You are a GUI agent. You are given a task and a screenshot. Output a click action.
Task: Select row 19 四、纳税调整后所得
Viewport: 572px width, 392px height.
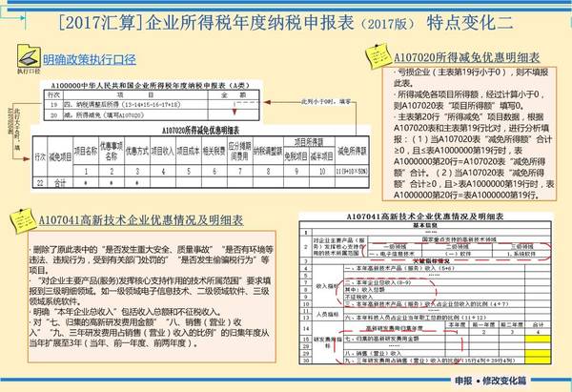coord(152,104)
